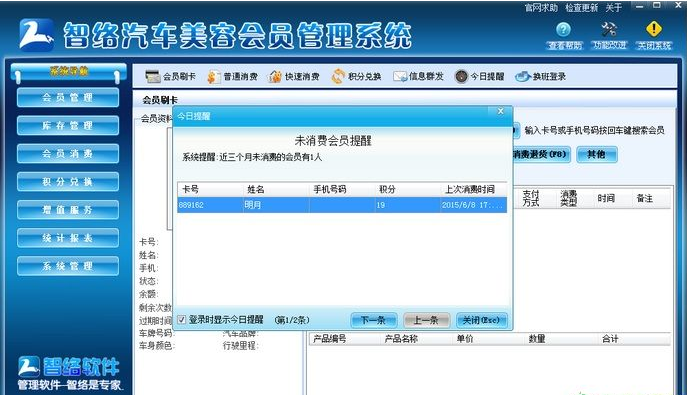This screenshot has width=687, height=395.
Task: Open the 换班登录 toolbar icon
Action: 523,77
